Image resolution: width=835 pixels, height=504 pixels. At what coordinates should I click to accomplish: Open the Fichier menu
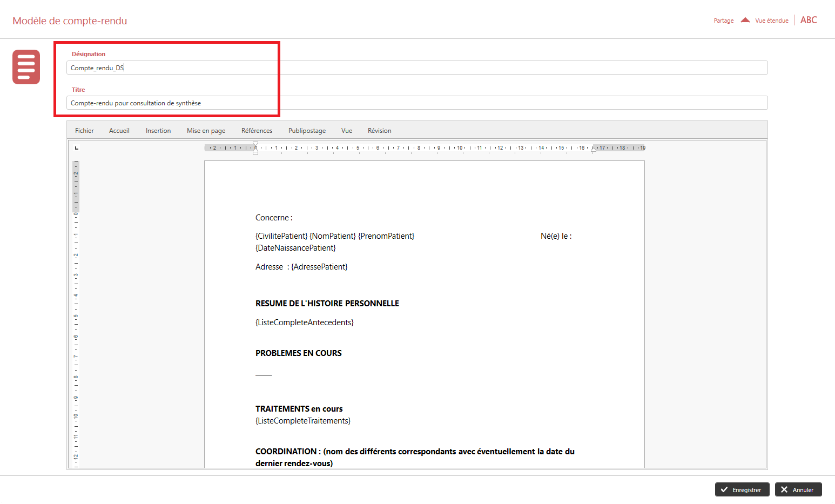tap(84, 131)
